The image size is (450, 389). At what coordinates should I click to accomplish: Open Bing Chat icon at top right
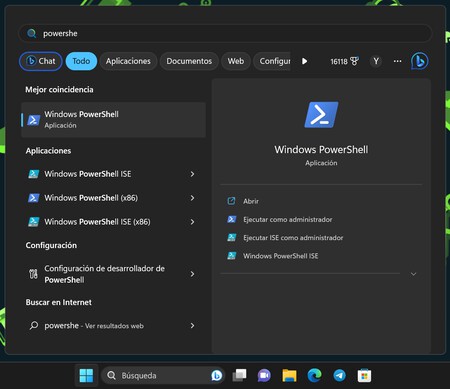tap(420, 61)
